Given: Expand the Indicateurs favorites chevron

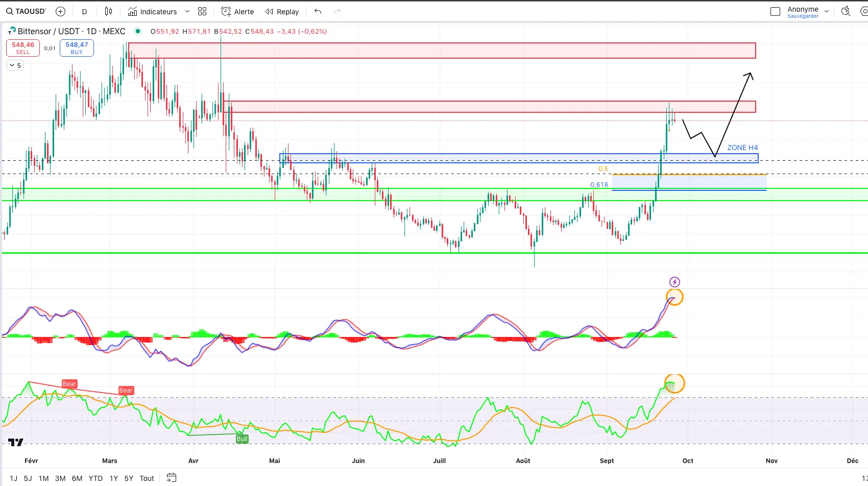Looking at the screenshot, I should (187, 11).
